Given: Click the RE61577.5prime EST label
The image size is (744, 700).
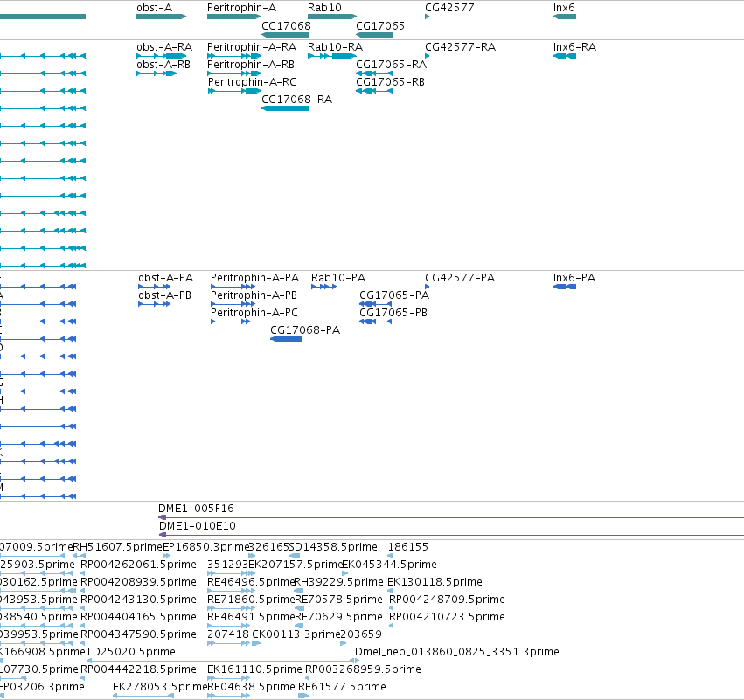Looking at the screenshot, I should point(342,687).
